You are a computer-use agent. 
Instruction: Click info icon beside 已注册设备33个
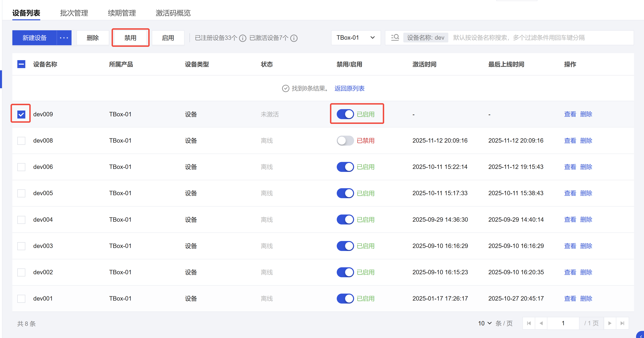(x=242, y=38)
